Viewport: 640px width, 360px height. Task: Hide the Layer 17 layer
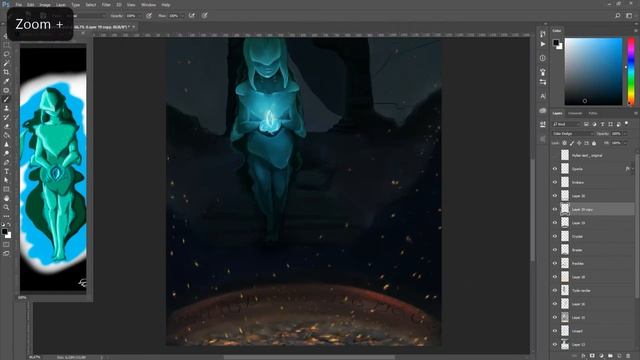(x=555, y=344)
